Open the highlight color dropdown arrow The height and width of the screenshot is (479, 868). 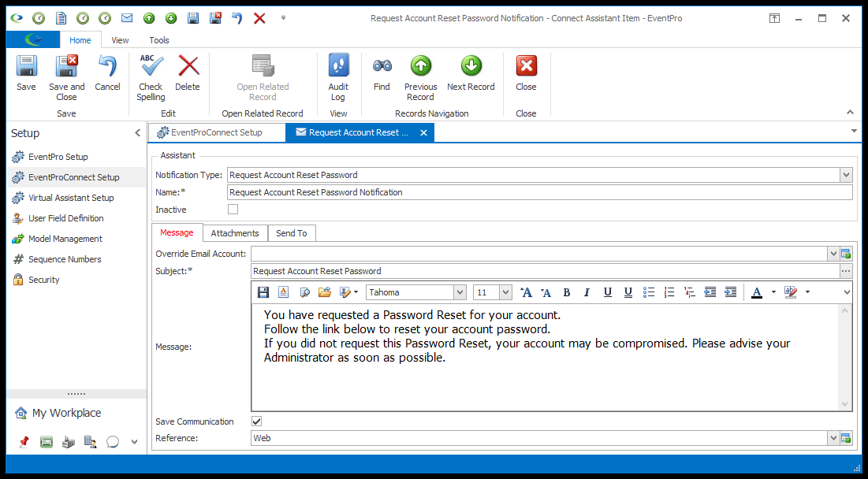(807, 292)
